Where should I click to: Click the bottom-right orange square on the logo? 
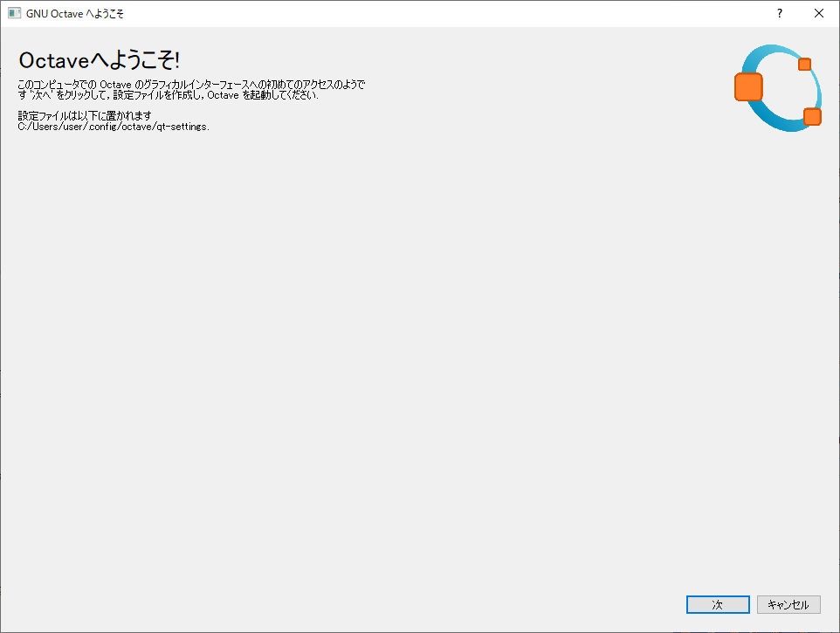tap(812, 117)
